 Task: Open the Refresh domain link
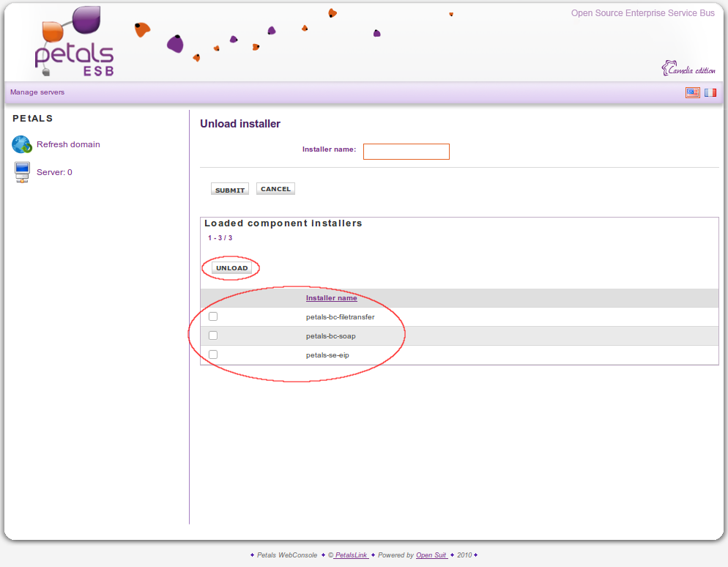(68, 144)
